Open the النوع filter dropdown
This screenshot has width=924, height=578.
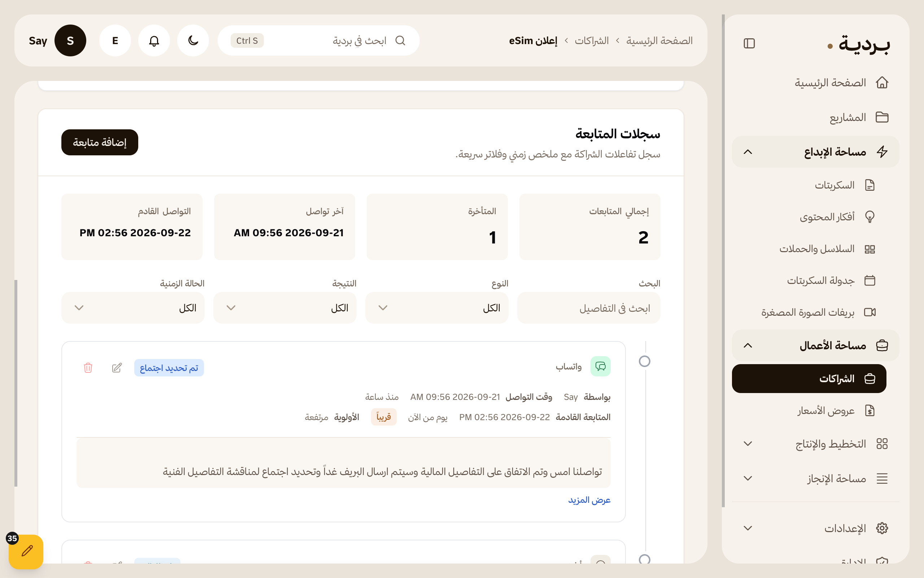point(437,308)
